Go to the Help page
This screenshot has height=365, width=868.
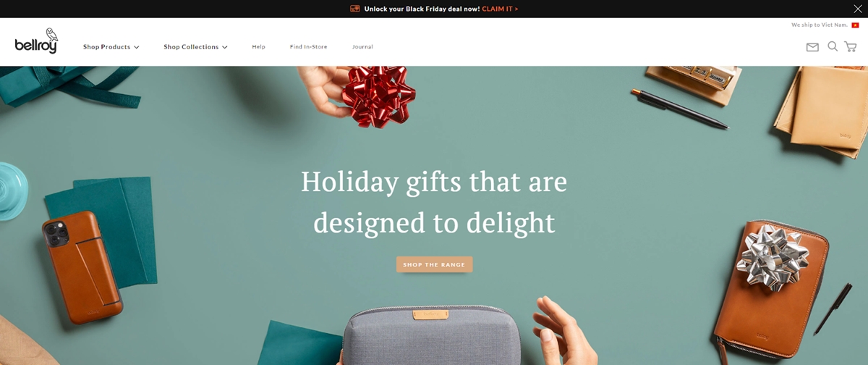click(x=259, y=47)
